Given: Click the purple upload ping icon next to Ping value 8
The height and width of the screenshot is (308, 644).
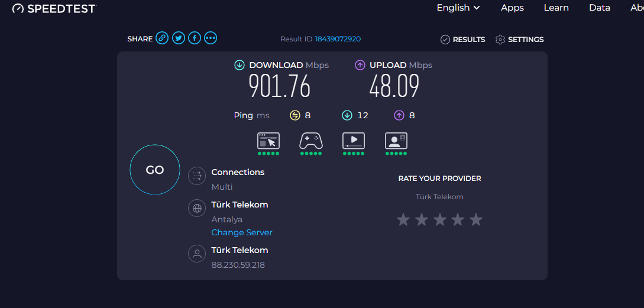Looking at the screenshot, I should pyautogui.click(x=399, y=115).
